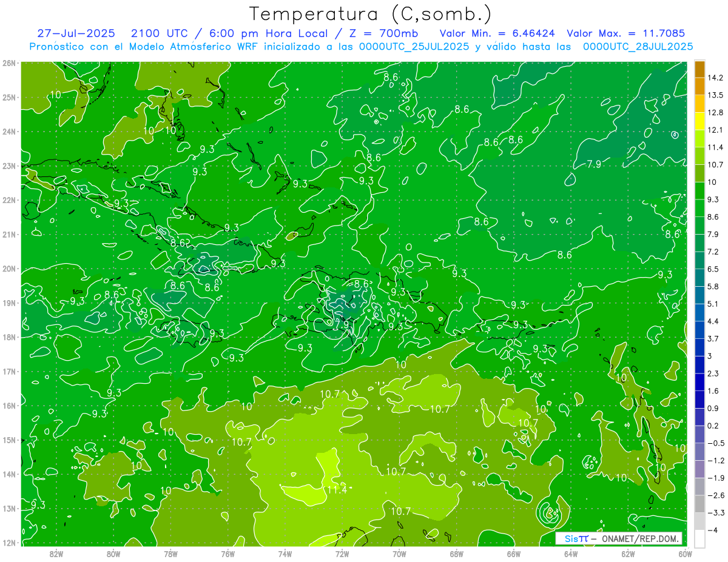
Task: Click the -0.5 legend label
Action: coord(716,443)
